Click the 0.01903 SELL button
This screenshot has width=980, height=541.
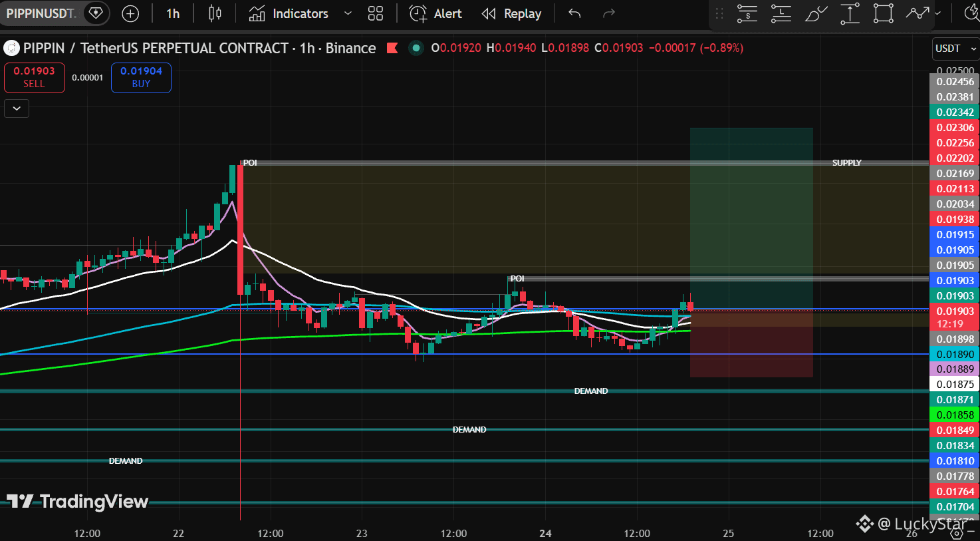coord(35,77)
